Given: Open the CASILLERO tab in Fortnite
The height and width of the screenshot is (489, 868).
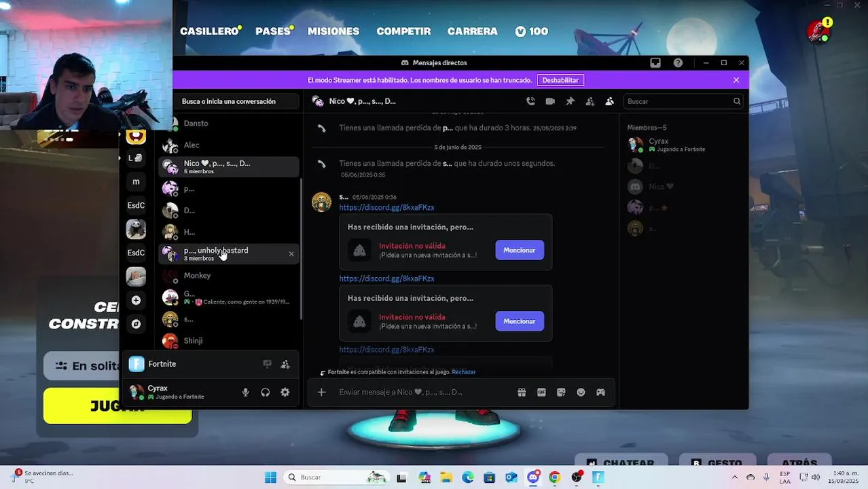Looking at the screenshot, I should [209, 31].
